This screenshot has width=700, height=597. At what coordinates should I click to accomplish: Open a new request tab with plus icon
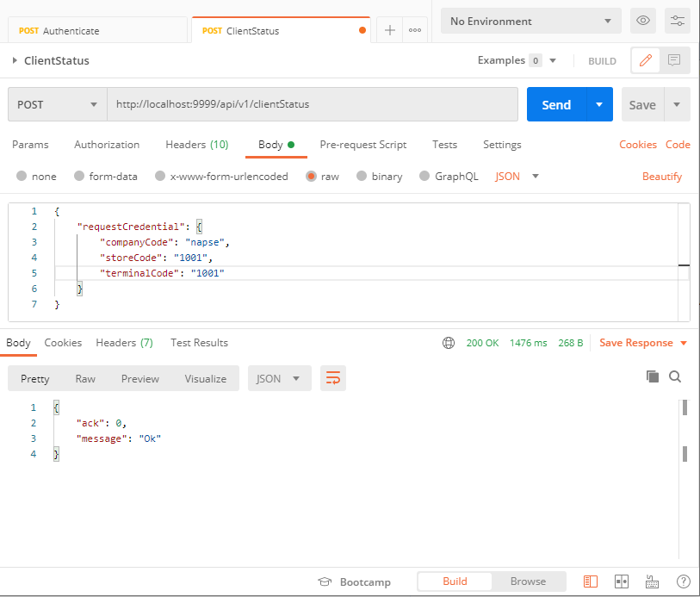coord(390,30)
